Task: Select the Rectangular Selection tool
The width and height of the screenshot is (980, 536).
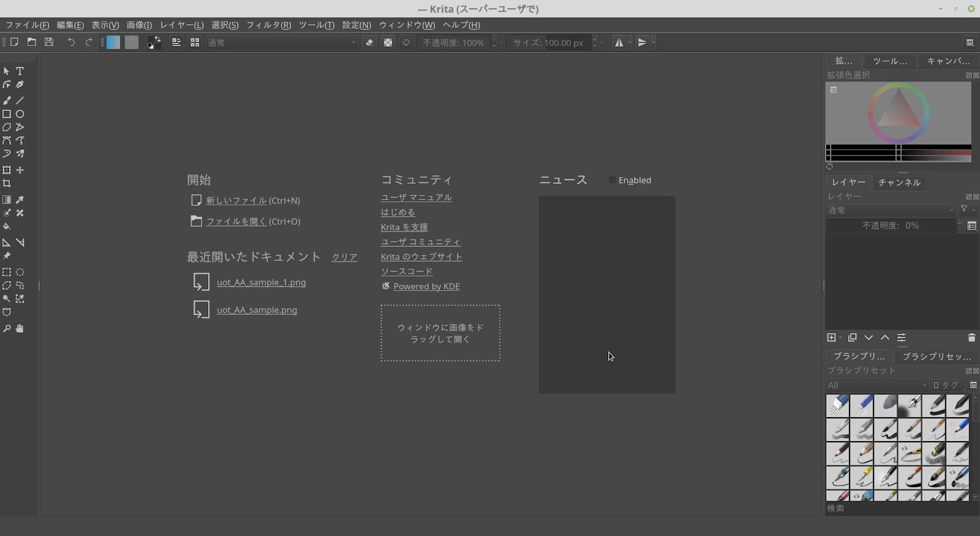Action: (7, 272)
